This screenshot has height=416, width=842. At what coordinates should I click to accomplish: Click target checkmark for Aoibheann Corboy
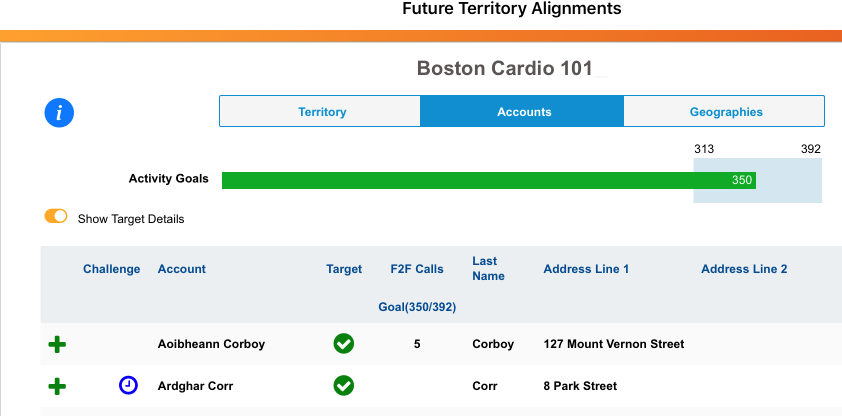[343, 344]
